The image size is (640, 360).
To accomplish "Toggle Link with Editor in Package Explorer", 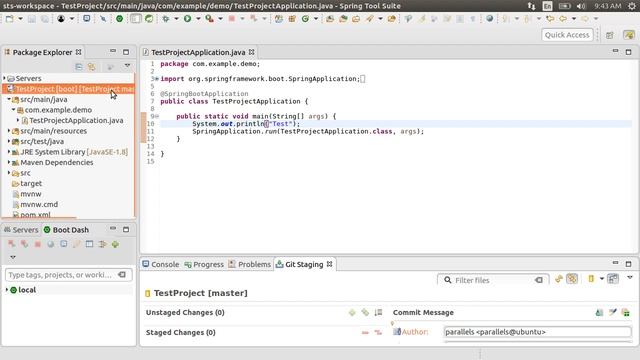I will point(92,67).
